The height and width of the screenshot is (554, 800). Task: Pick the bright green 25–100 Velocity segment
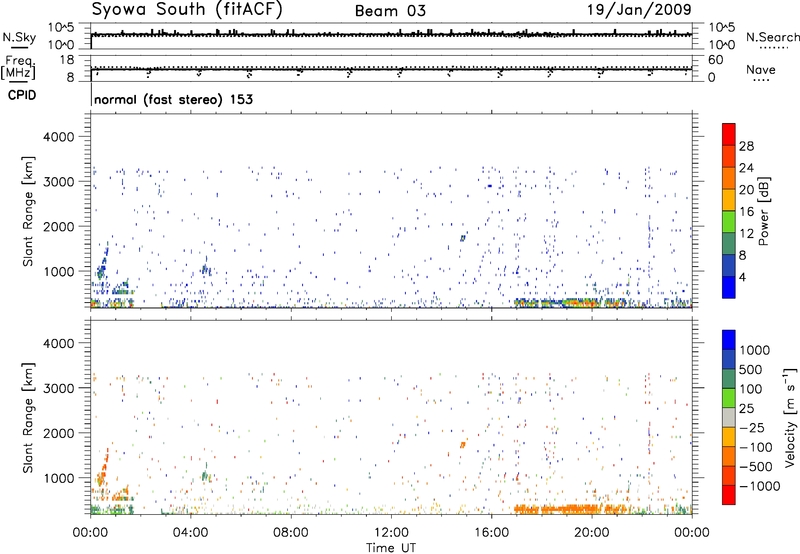tap(729, 398)
